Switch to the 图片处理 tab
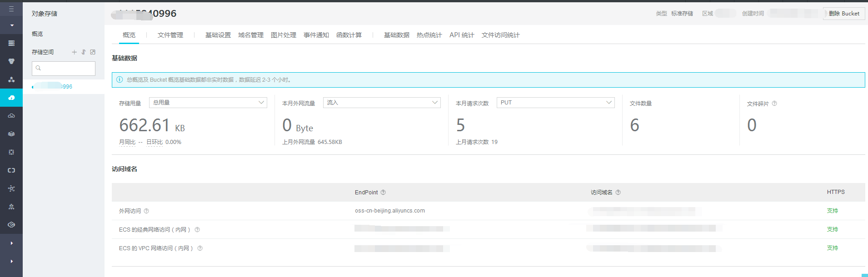 click(284, 35)
